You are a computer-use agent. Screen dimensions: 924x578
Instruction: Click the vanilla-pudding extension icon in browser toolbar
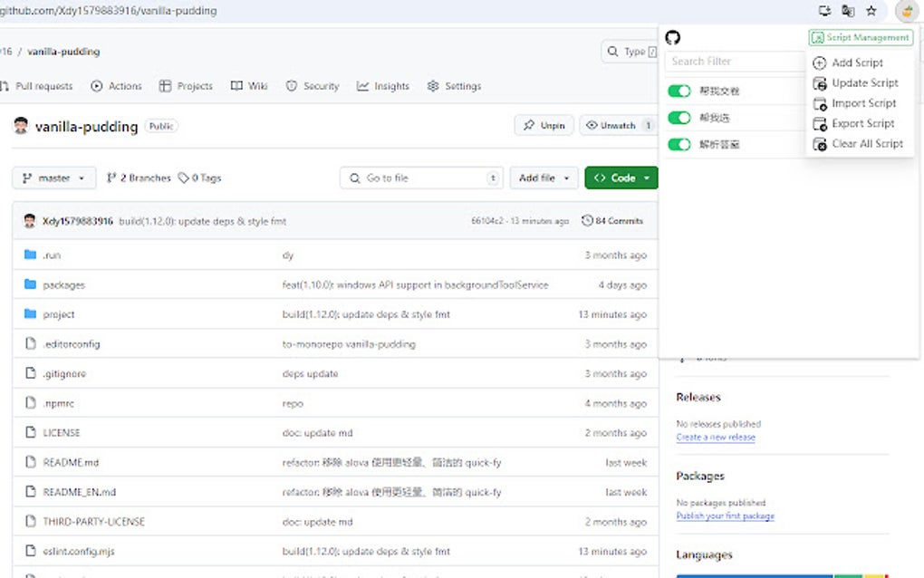pos(906,11)
